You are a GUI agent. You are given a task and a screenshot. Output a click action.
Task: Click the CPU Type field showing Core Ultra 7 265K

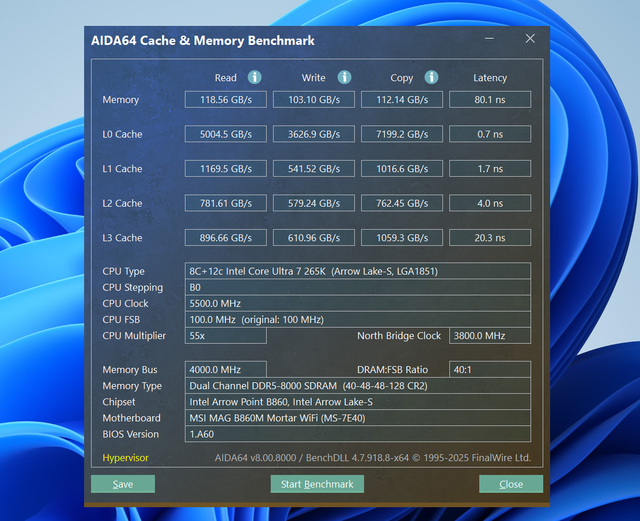(x=357, y=271)
